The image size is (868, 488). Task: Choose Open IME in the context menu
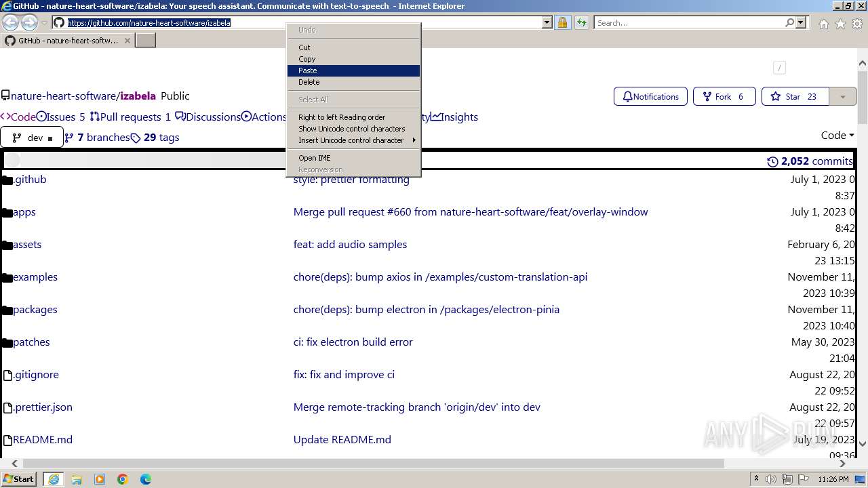pyautogui.click(x=353, y=158)
